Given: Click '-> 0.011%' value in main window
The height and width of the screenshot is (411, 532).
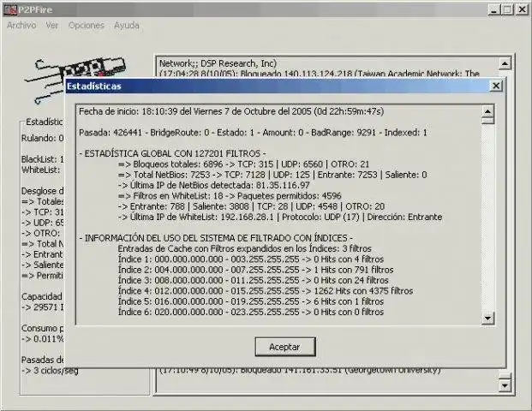Looking at the screenshot, I should (x=43, y=339).
